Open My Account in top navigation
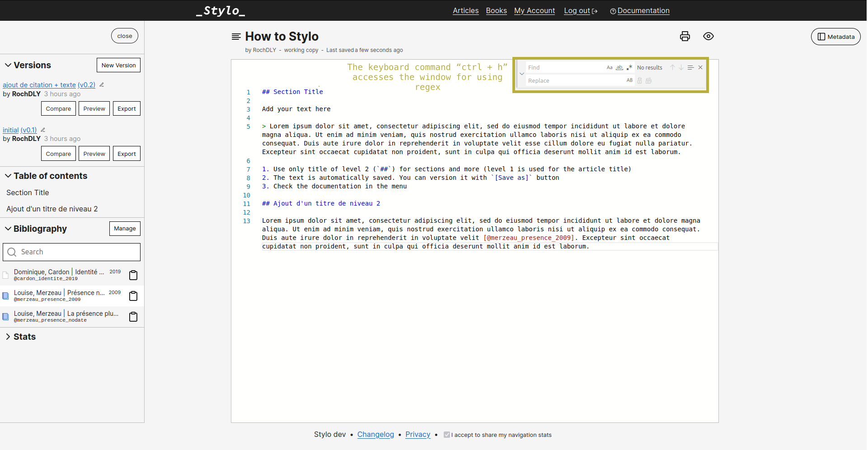 pos(535,10)
